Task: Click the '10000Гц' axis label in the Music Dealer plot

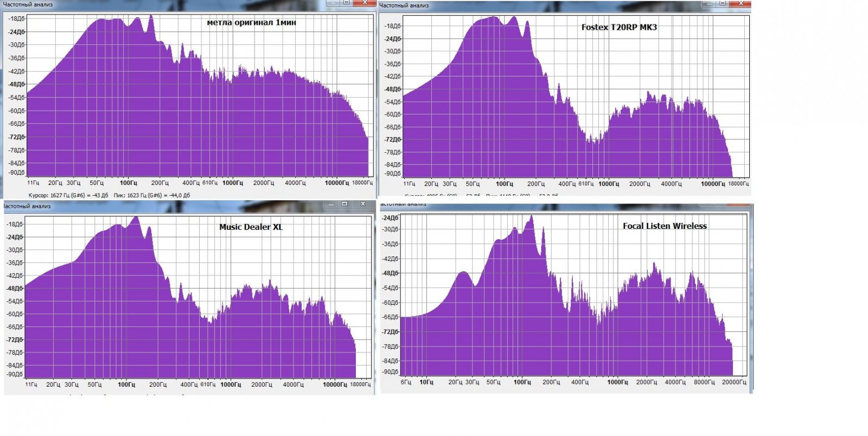Action: [x=335, y=384]
